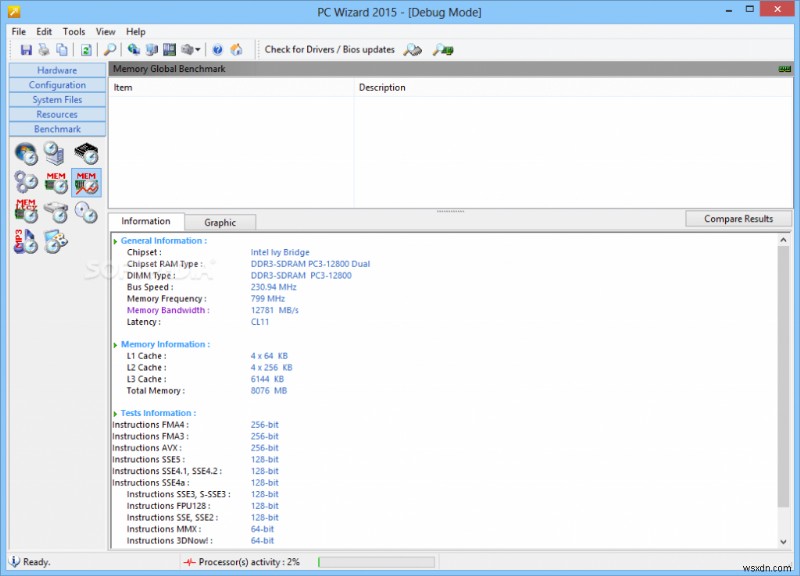Select the Processor benchmark chip icon

[x=86, y=154]
